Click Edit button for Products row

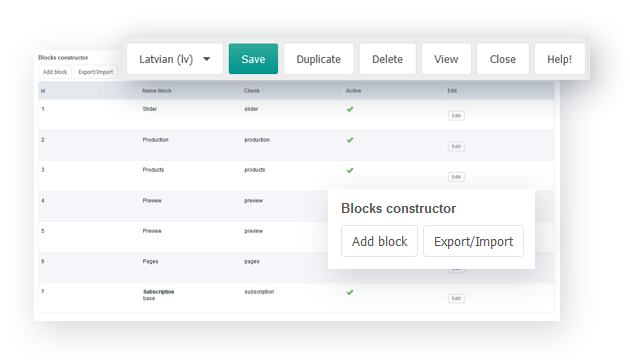pos(456,177)
